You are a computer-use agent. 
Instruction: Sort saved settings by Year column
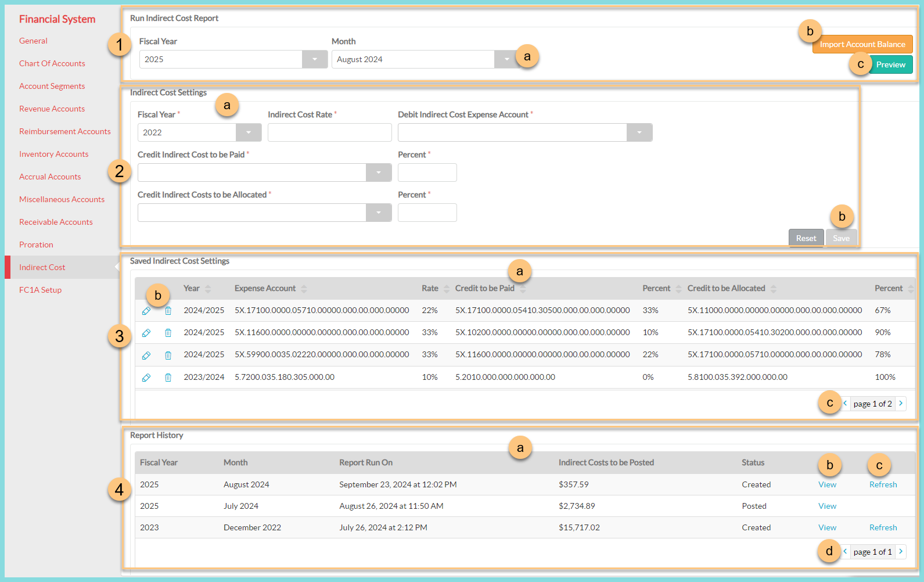tap(208, 289)
